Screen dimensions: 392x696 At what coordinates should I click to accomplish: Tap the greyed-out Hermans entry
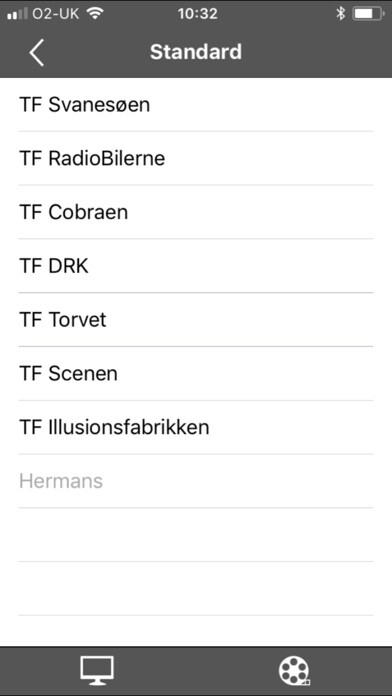pos(196,481)
